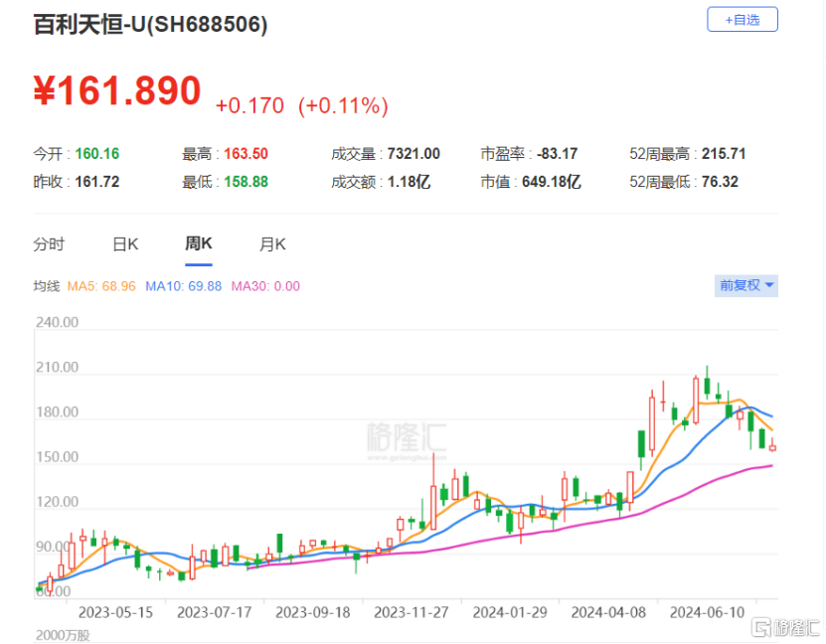Click the 今开 value 160.16
The height and width of the screenshot is (644, 826).
pos(97,154)
